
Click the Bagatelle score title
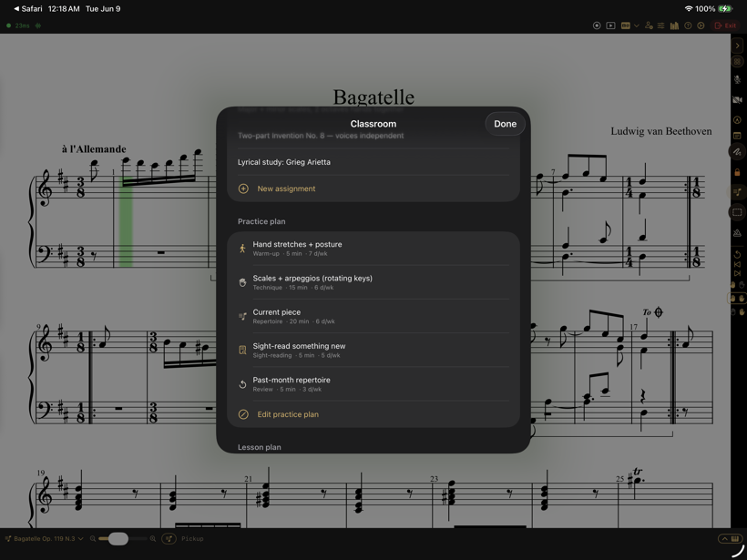click(x=373, y=97)
